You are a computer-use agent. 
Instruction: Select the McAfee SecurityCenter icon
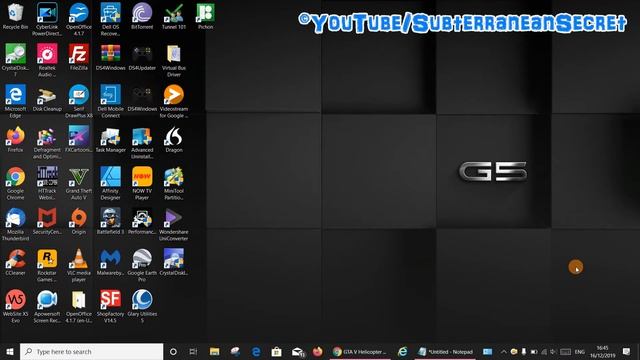coord(47,221)
